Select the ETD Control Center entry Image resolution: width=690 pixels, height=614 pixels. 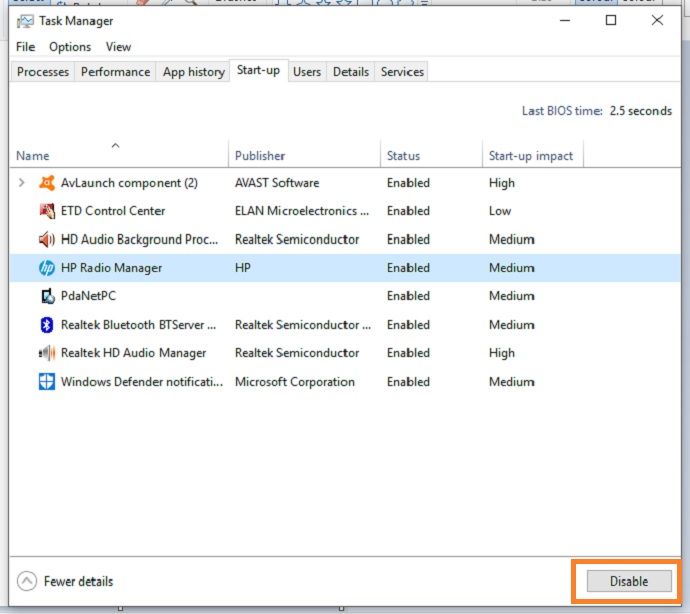click(x=113, y=211)
